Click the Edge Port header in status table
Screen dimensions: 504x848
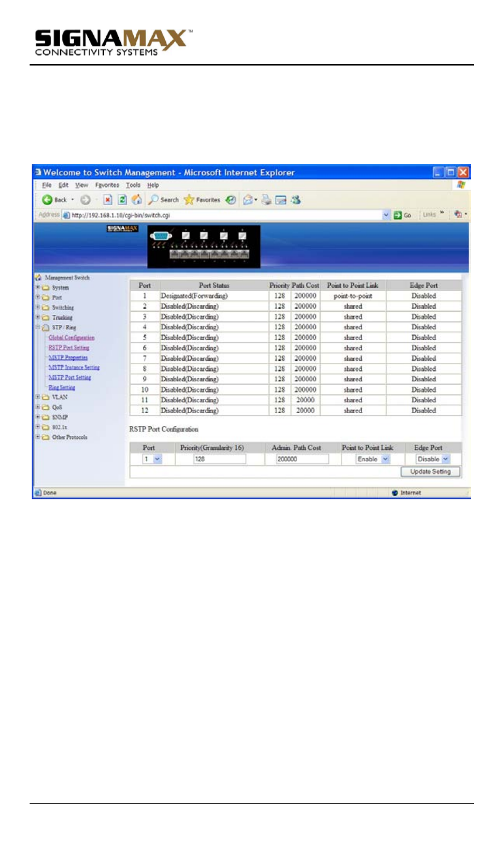click(424, 285)
